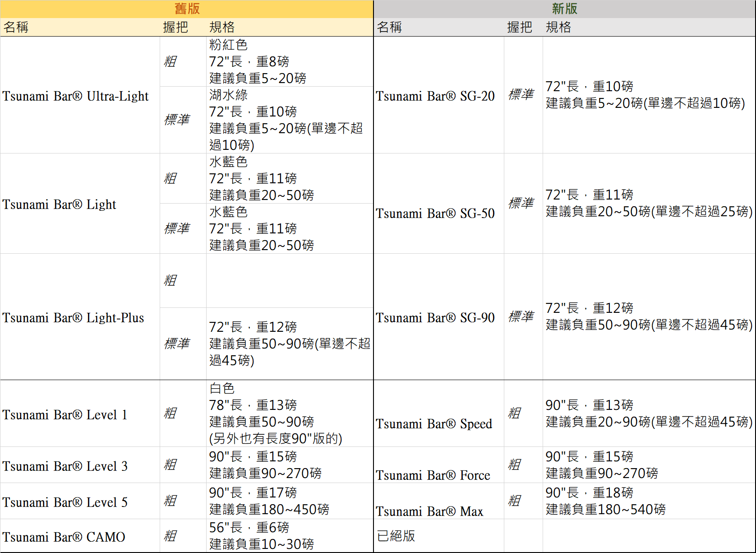Click Level 3 spec 建議負重90~270磅 cell
Screen dimensions: 756x553
(x=290, y=465)
